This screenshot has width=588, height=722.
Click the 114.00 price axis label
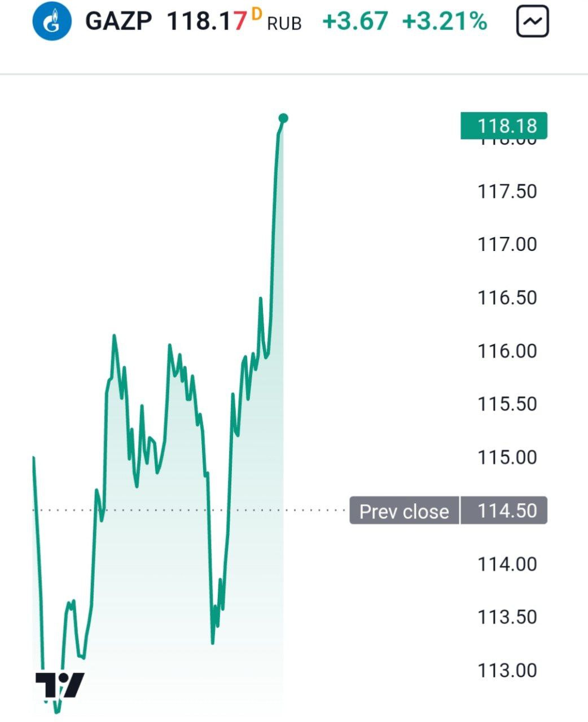click(507, 563)
